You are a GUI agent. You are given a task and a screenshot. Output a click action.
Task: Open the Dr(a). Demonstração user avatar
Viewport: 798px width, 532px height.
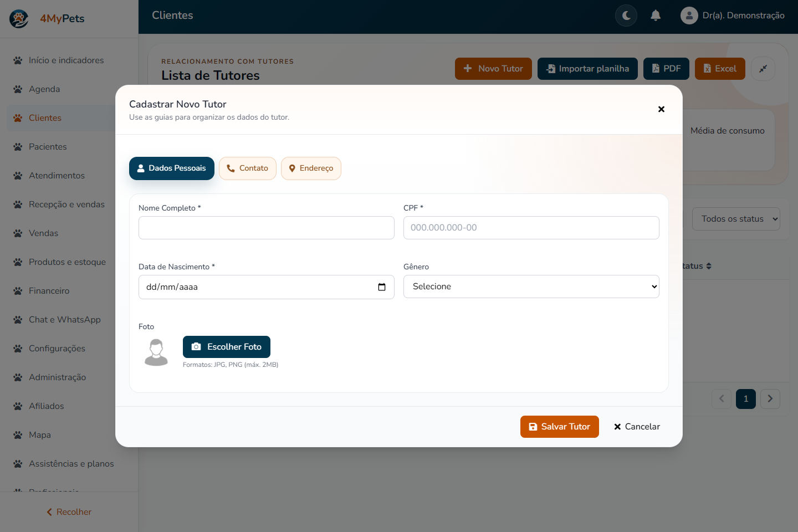pos(689,16)
